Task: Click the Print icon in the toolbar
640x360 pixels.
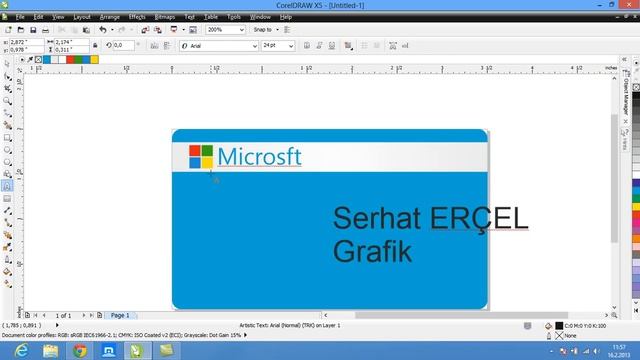Action: pyautogui.click(x=45, y=30)
